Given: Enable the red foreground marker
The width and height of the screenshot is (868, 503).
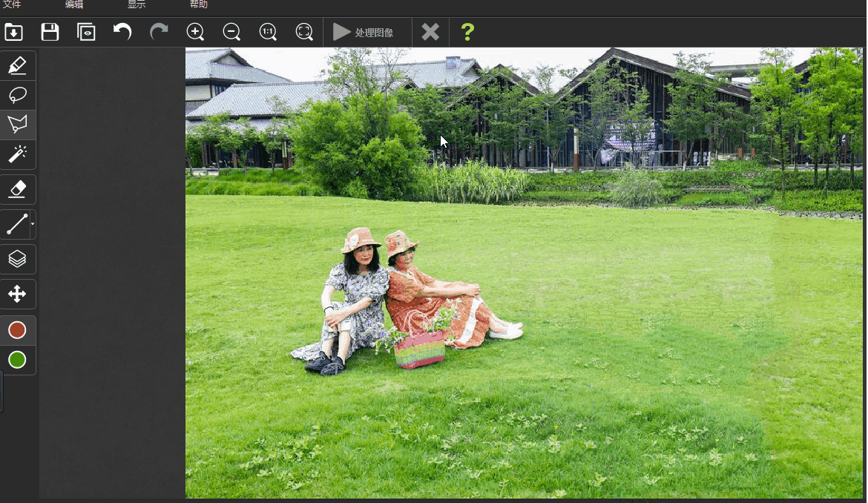Looking at the screenshot, I should pyautogui.click(x=18, y=329).
